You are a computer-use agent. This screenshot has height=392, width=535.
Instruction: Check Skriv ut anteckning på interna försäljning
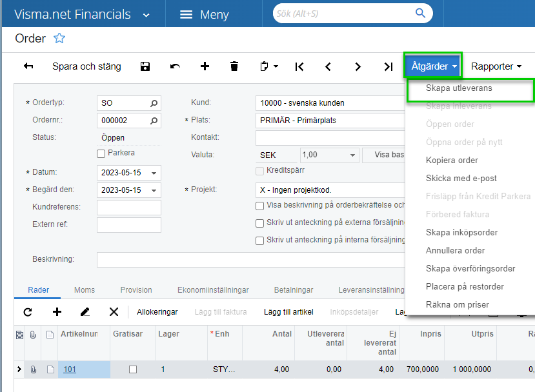point(259,240)
